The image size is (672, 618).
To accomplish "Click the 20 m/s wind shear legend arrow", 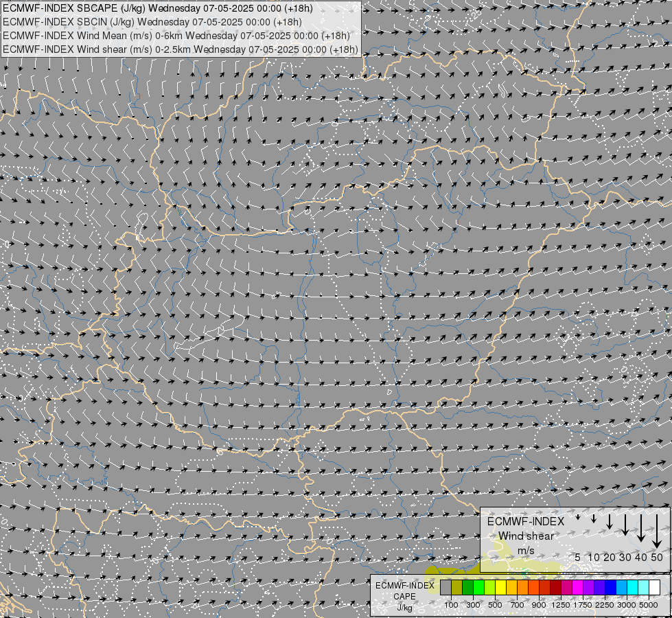I will coord(609,522).
